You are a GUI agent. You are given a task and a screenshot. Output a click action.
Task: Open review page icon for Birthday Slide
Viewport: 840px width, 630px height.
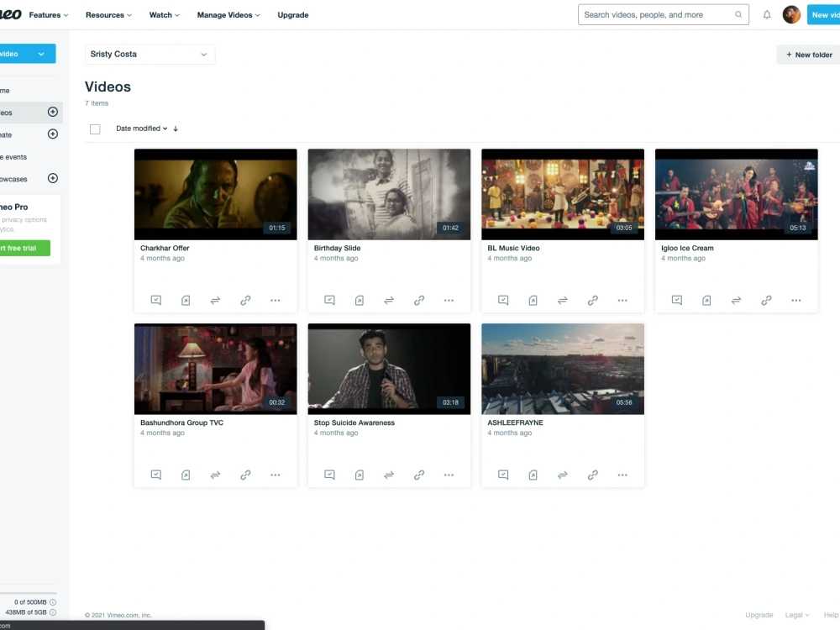pos(329,300)
